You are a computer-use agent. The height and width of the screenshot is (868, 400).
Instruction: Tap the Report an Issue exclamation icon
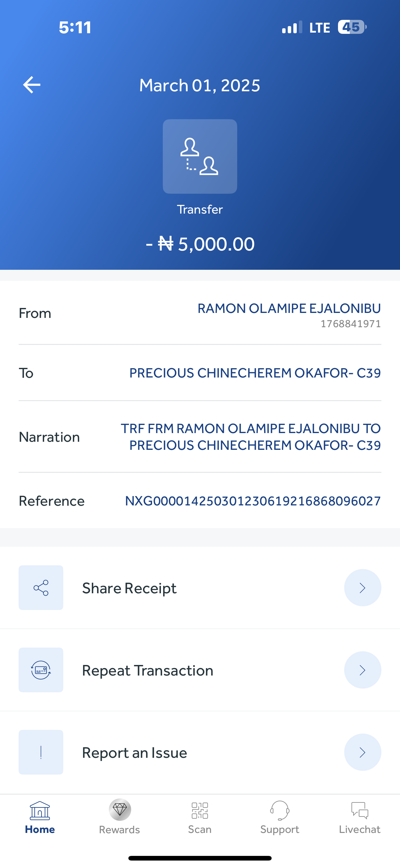(41, 752)
